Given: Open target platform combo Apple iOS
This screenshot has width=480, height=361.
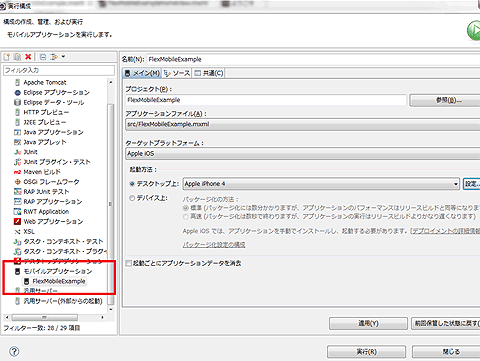Looking at the screenshot, I should point(303,154).
